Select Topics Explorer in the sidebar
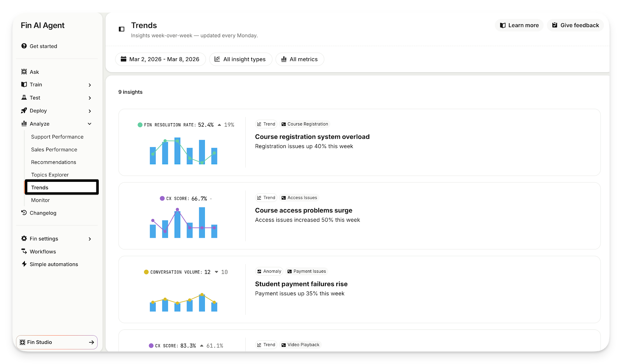The height and width of the screenshot is (364, 622). [x=50, y=175]
